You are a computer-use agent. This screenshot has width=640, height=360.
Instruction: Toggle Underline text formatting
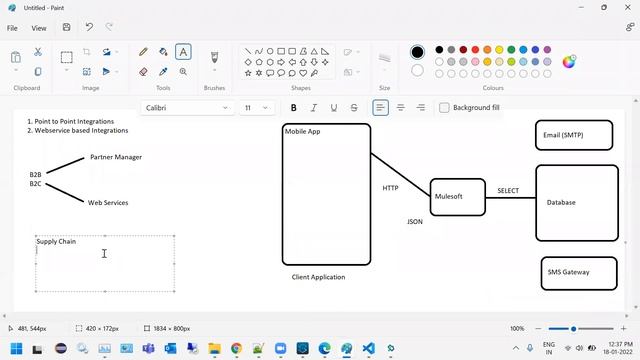point(333,108)
